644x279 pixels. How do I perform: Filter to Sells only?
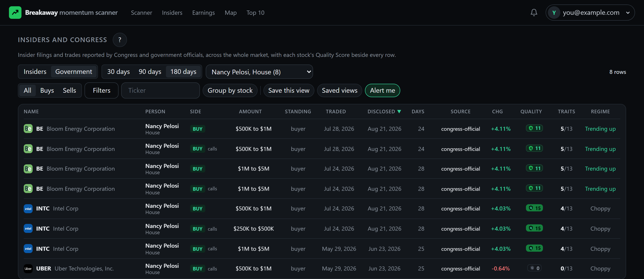point(69,90)
